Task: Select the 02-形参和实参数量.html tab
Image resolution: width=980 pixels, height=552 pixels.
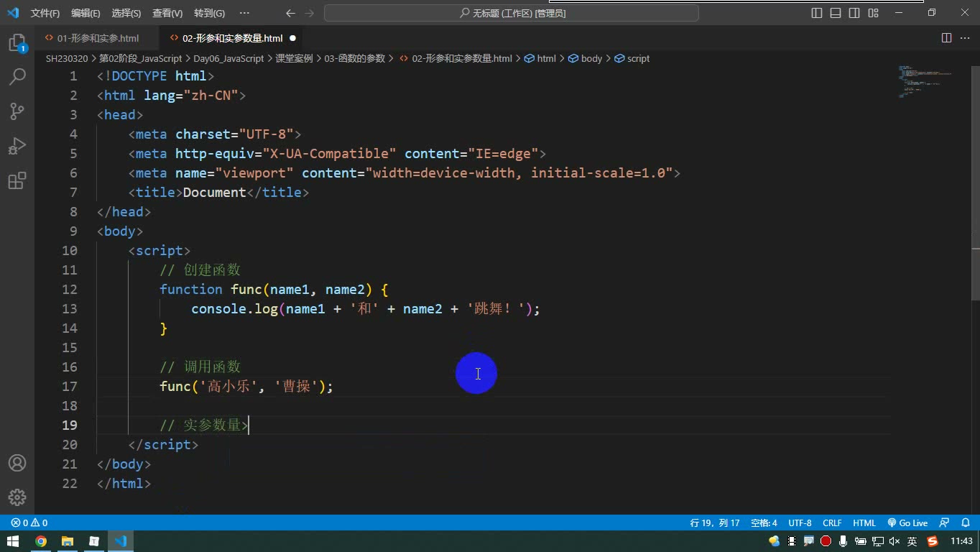Action: click(231, 38)
